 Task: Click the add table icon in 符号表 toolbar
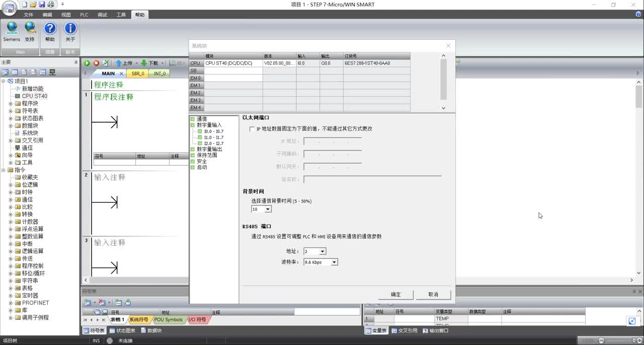click(x=88, y=302)
